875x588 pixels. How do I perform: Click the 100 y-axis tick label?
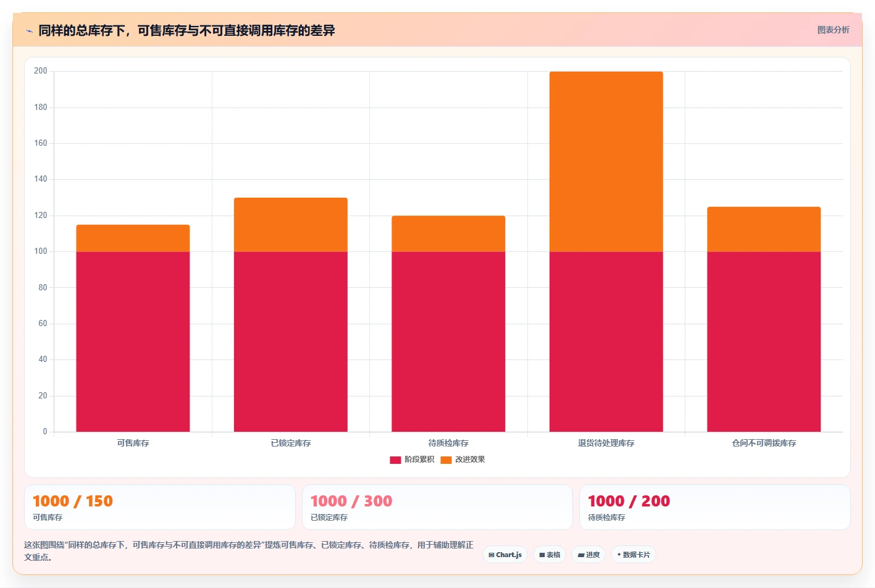[x=41, y=251]
